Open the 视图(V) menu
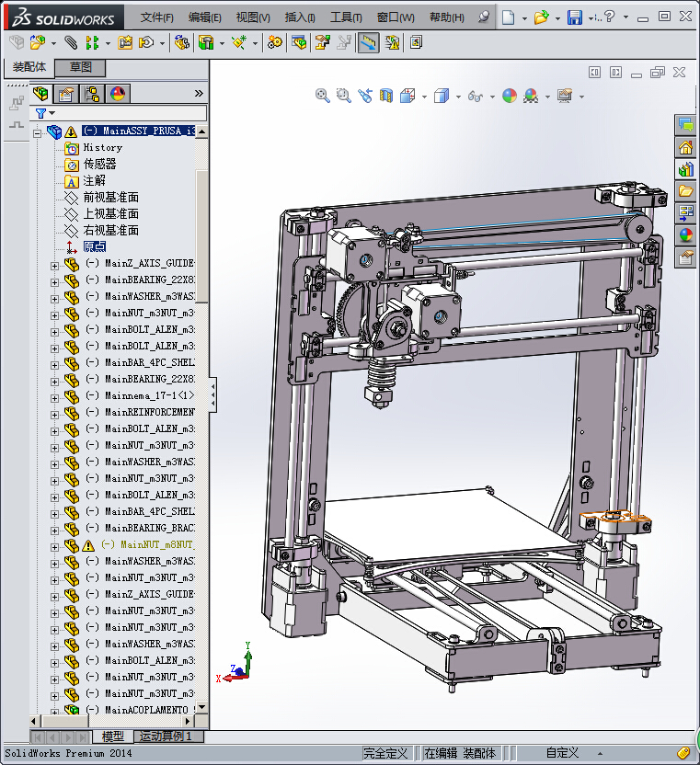 click(x=253, y=17)
